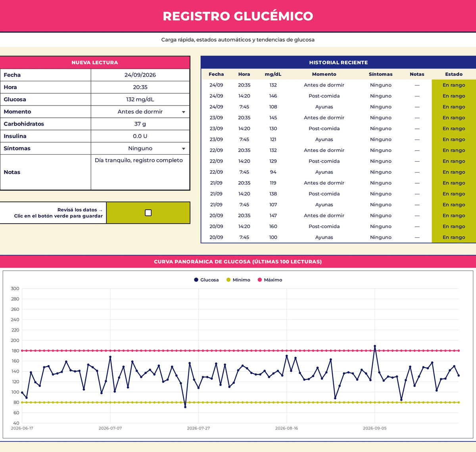Toggle the Máximo legend marker
The height and width of the screenshot is (452, 476).
260,280
